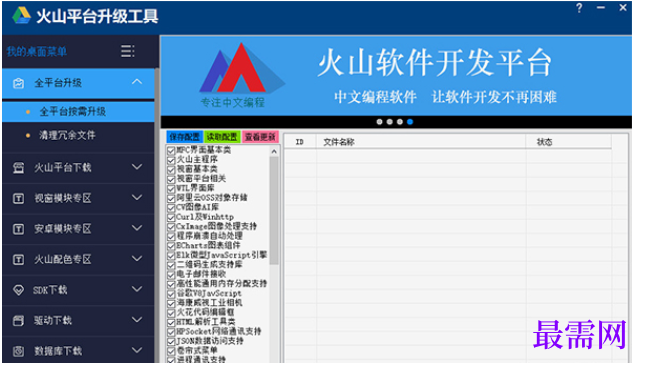
Task: Click the 查看更新 pink button
Action: pyautogui.click(x=260, y=137)
